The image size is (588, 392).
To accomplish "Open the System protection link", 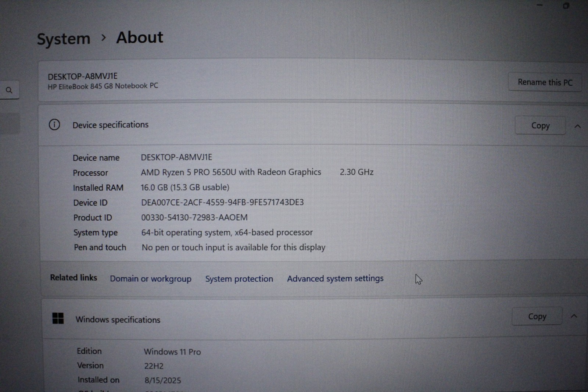I will pos(239,279).
